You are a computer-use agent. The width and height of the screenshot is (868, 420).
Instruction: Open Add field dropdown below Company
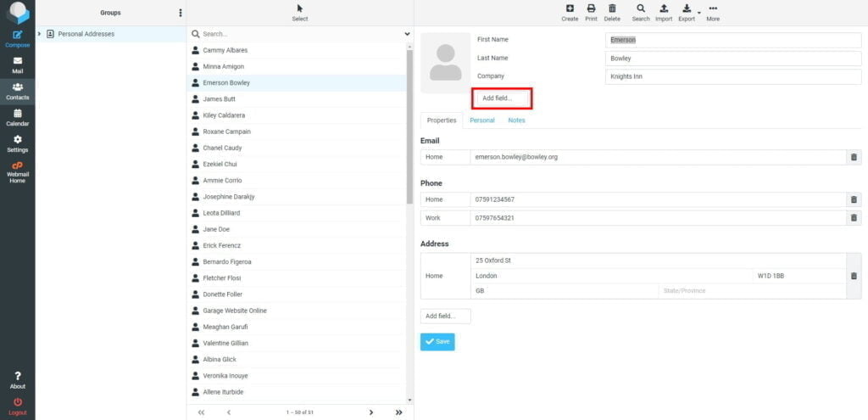(502, 98)
